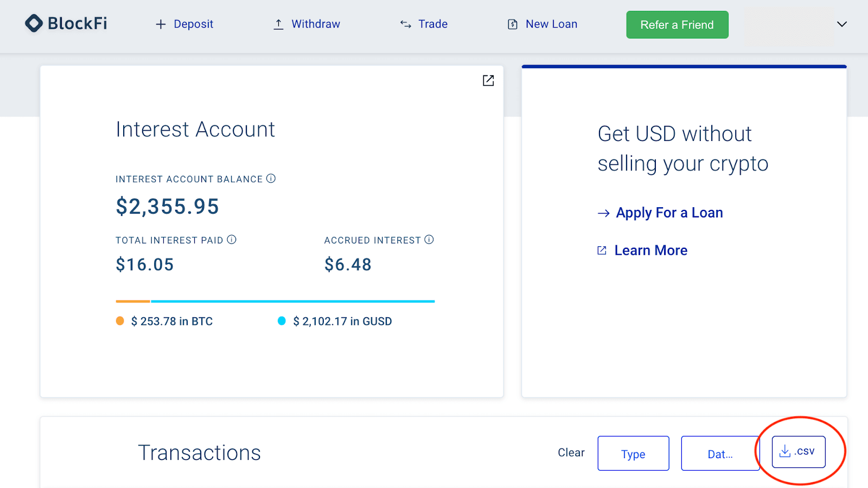
Task: Download transactions as .csv
Action: (x=799, y=452)
